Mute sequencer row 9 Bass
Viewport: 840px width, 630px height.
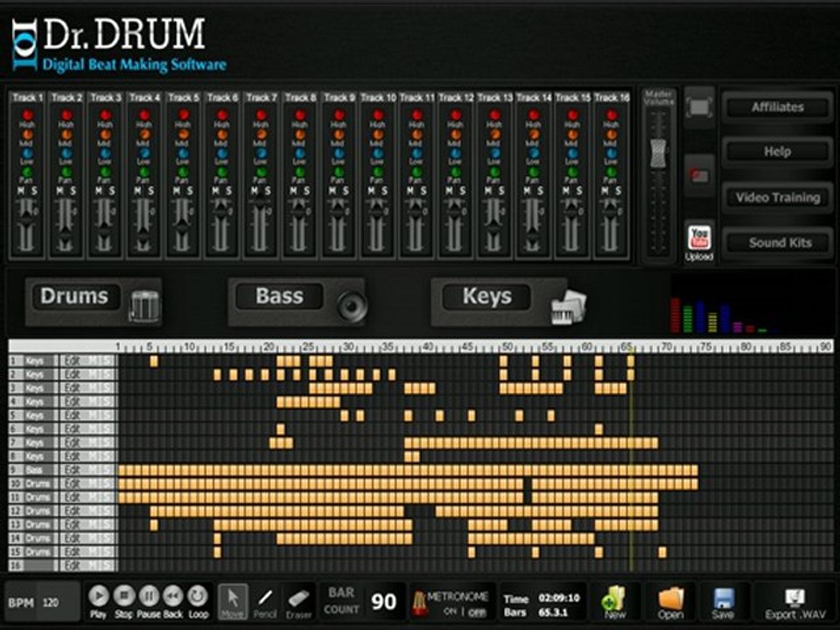pyautogui.click(x=91, y=470)
